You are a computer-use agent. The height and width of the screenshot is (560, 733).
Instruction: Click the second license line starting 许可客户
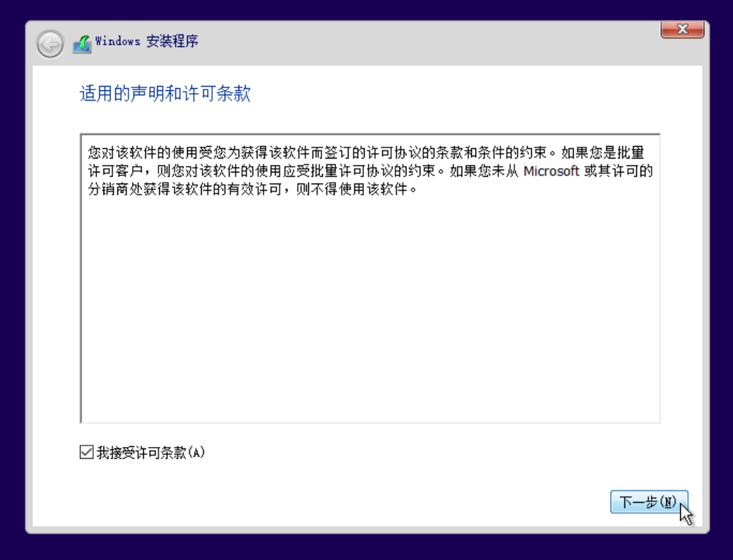371,171
